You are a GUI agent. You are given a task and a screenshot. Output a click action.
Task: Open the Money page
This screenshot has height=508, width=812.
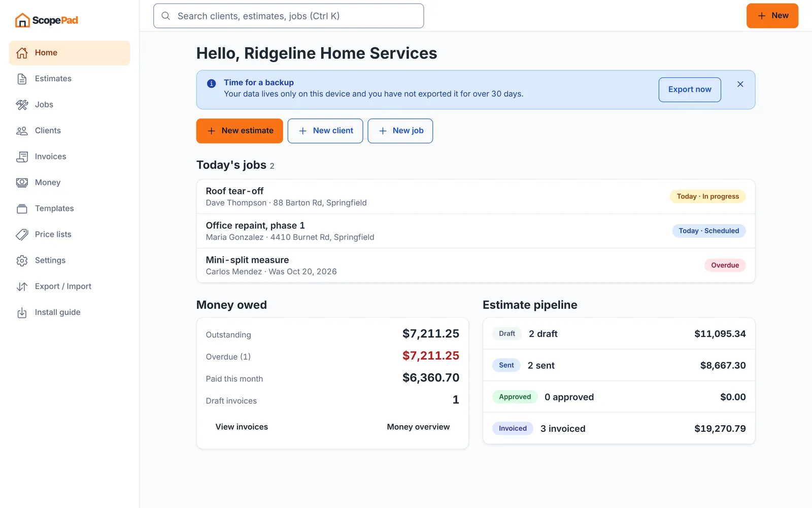click(70, 182)
